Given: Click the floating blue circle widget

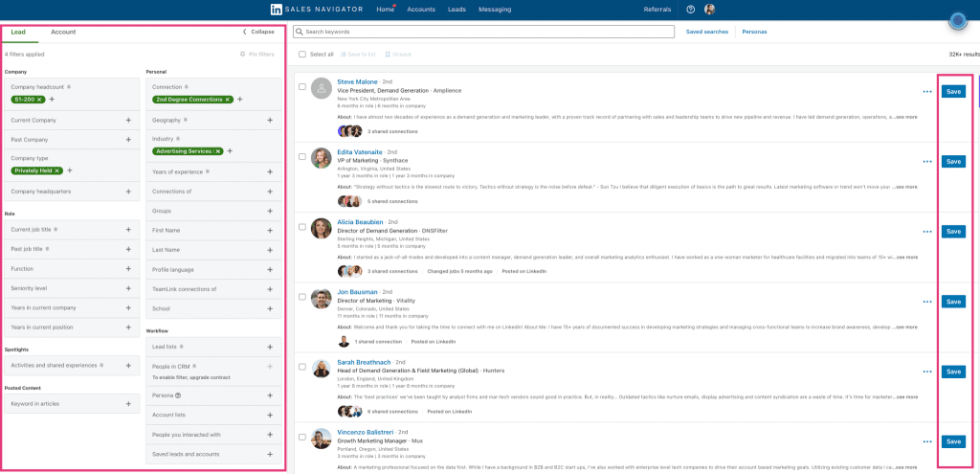Looking at the screenshot, I should (x=957, y=21).
